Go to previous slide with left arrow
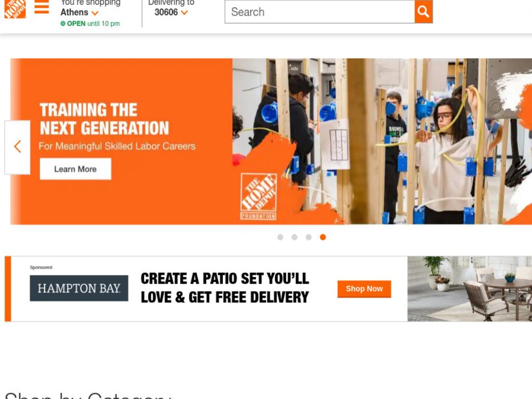Screen dimensions: 532x399 coord(18,147)
